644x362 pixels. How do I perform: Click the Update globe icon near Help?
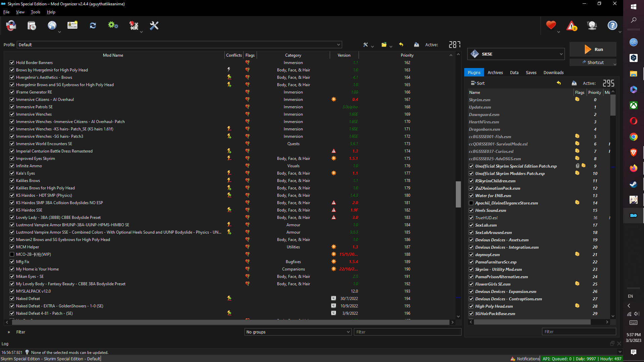coord(592,25)
